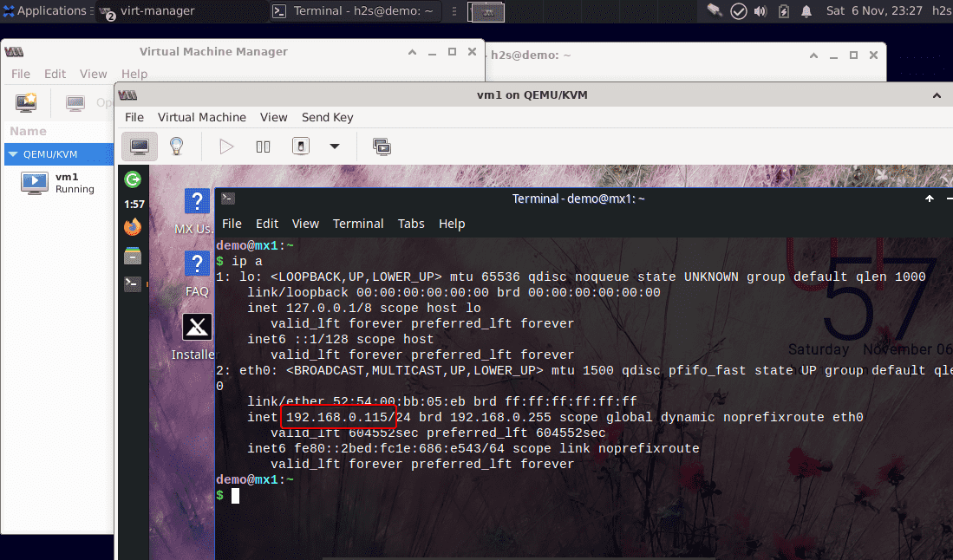The width and height of the screenshot is (953, 560).
Task: Enter fullscreen console with the displays icon
Action: point(382,146)
